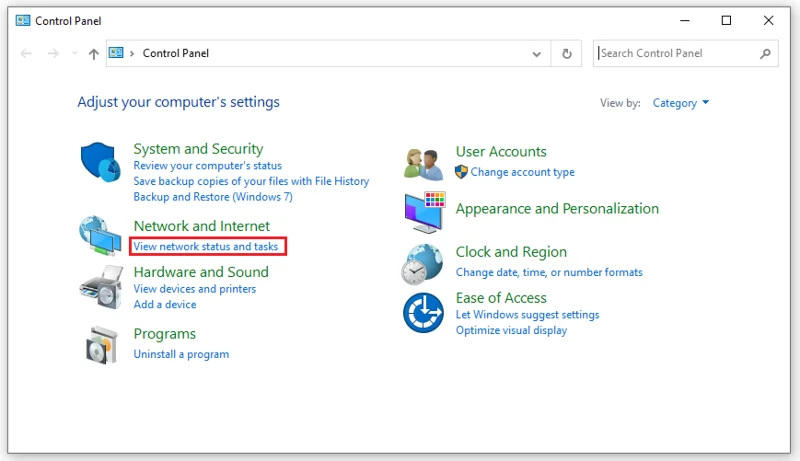Open Save backup copies with File History

tap(251, 181)
